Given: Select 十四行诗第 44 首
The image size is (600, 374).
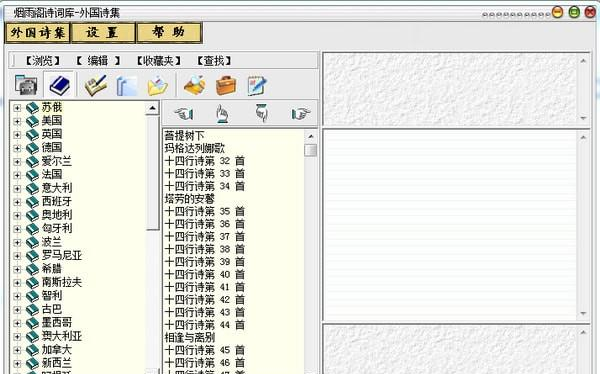Looking at the screenshot, I should tap(205, 325).
